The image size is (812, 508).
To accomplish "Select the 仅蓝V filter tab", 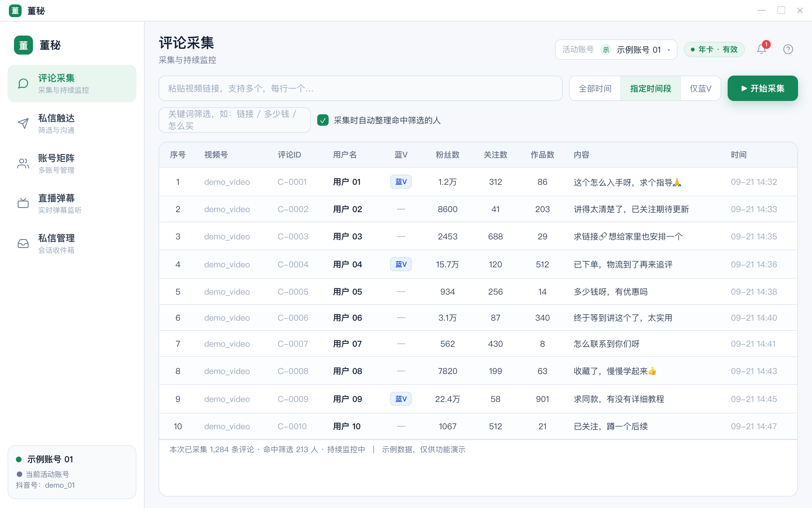I will click(x=700, y=88).
